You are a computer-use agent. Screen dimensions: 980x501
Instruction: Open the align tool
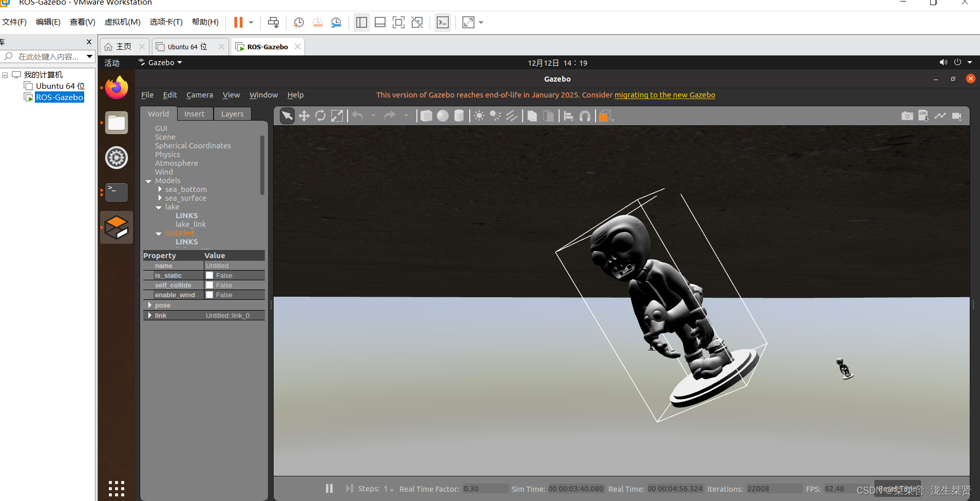point(568,116)
